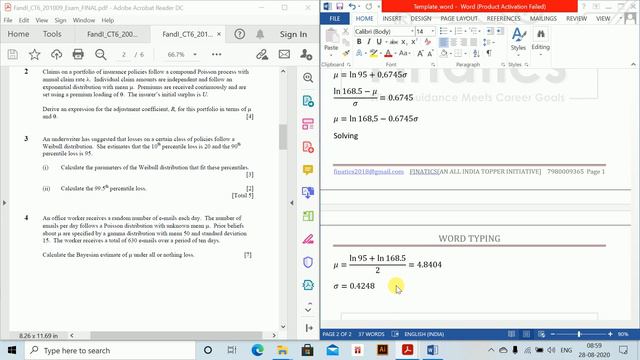This screenshot has width=640, height=360.
Task: Apply yellow text highlight color
Action: [373, 53]
